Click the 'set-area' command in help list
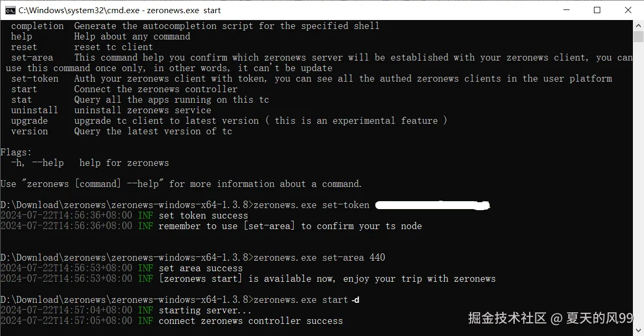The height and width of the screenshot is (336, 644). click(x=32, y=57)
